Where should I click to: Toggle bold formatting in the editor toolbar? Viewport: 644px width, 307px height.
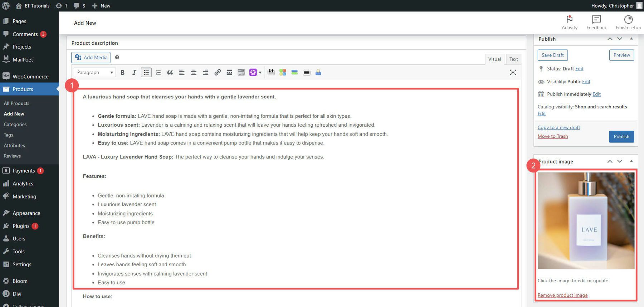[122, 73]
